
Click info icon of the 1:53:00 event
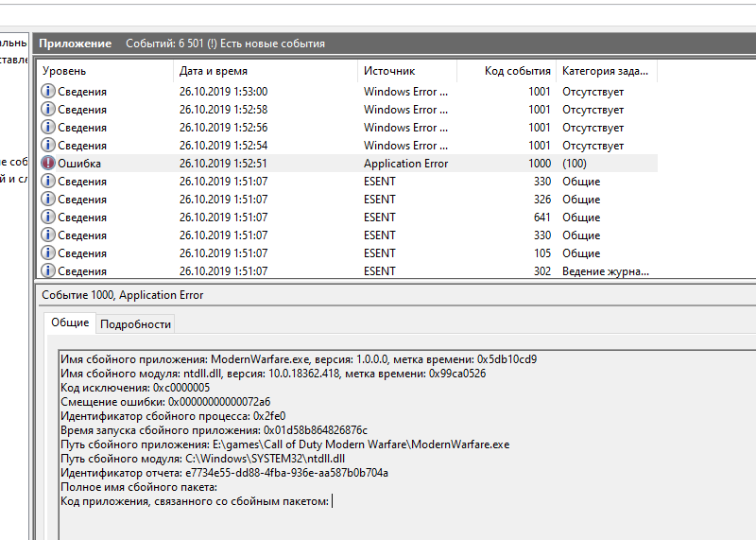[48, 92]
